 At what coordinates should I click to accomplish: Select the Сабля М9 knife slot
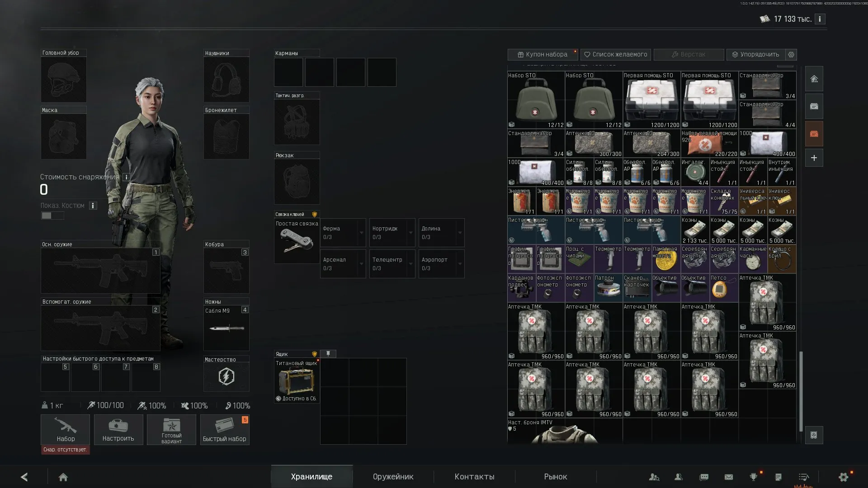click(226, 328)
